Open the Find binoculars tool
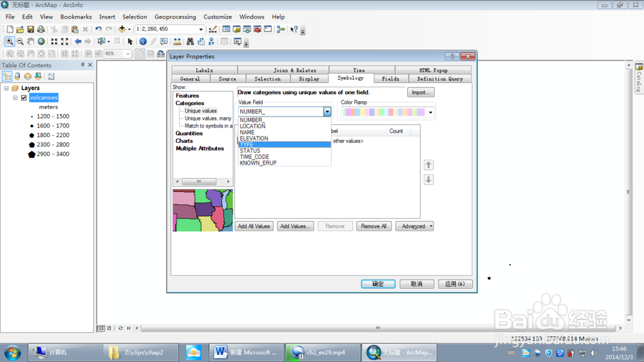The height and width of the screenshot is (362, 644). [190, 41]
